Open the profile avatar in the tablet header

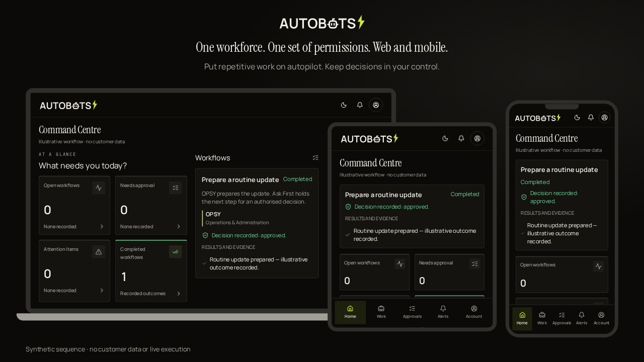pyautogui.click(x=477, y=138)
